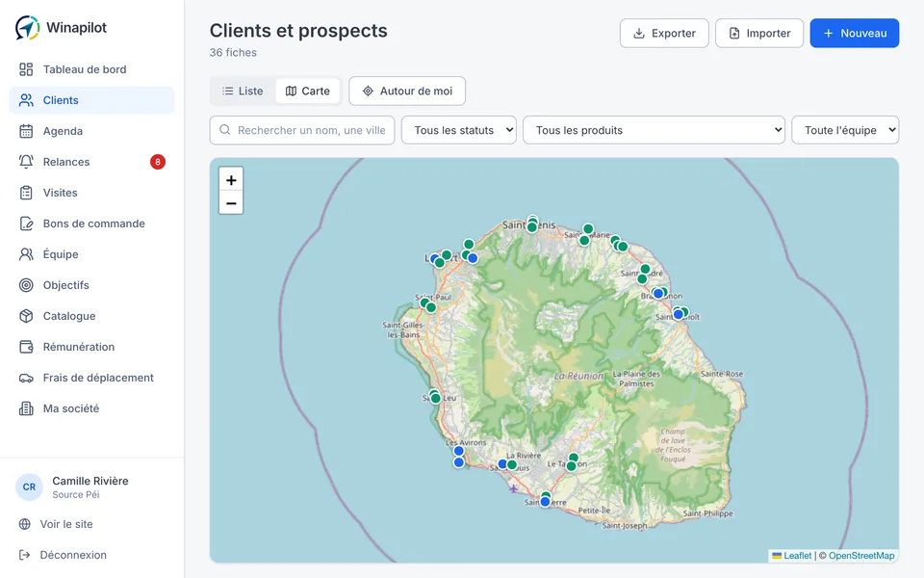This screenshot has width=924, height=578.
Task: Click the Importer button
Action: click(759, 33)
